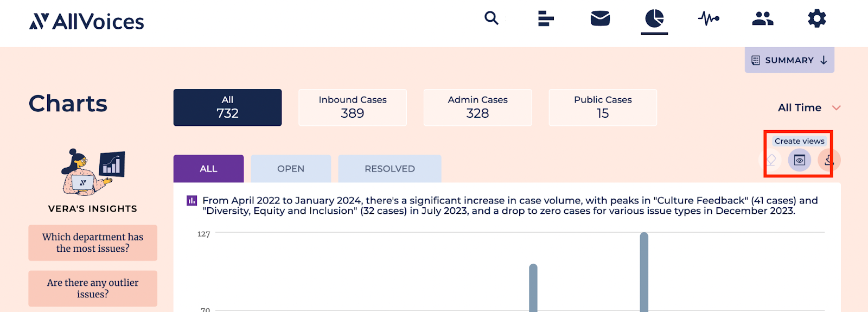The width and height of the screenshot is (868, 312).
Task: Ask which department has most issues
Action: click(93, 243)
